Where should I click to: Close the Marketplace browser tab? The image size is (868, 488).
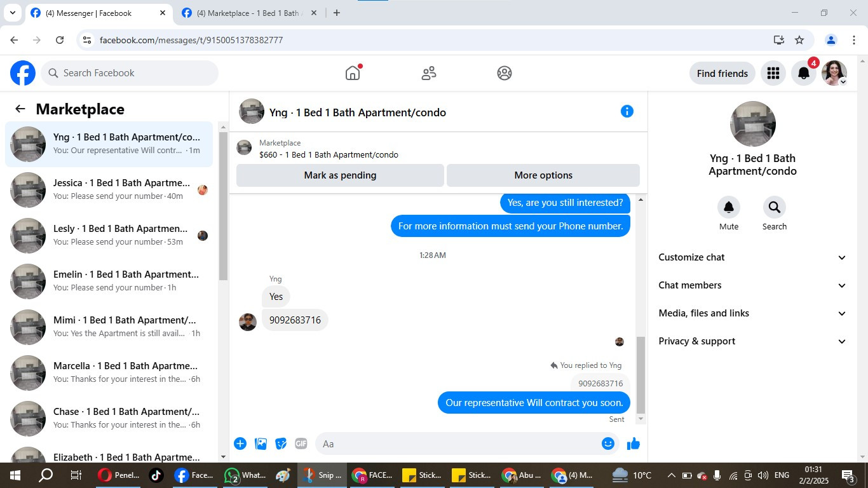(x=313, y=13)
